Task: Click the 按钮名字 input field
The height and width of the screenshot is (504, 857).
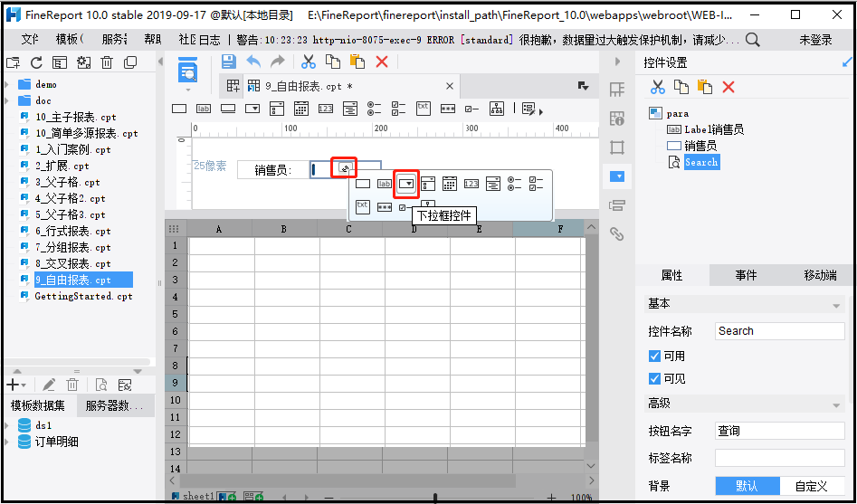Action: click(780, 431)
